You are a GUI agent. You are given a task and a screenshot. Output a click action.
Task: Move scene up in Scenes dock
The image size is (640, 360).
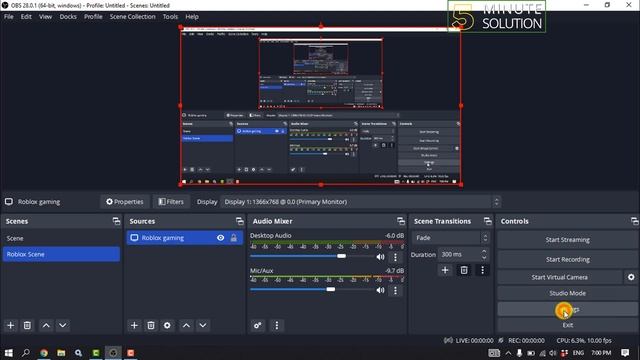tap(46, 325)
